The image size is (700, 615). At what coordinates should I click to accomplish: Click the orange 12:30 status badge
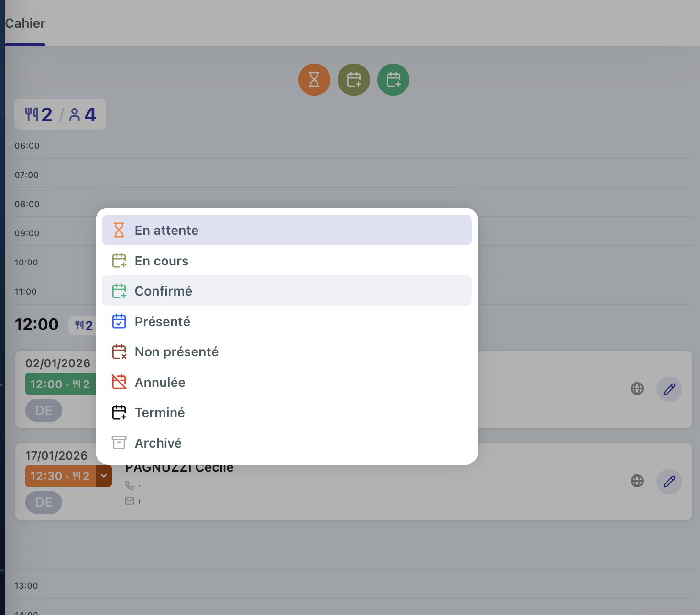[60, 476]
